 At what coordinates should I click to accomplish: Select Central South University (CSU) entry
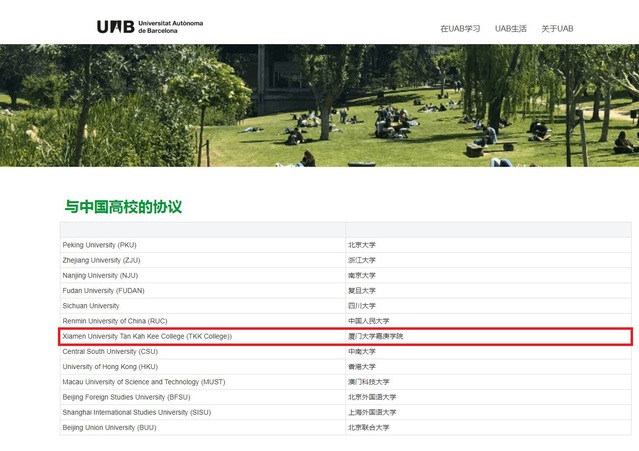coord(110,351)
